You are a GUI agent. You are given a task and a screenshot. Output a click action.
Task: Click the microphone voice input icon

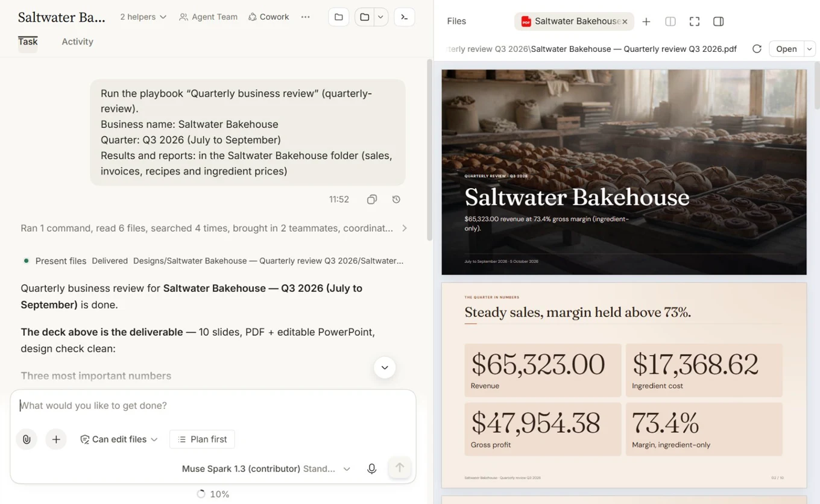pos(372,469)
